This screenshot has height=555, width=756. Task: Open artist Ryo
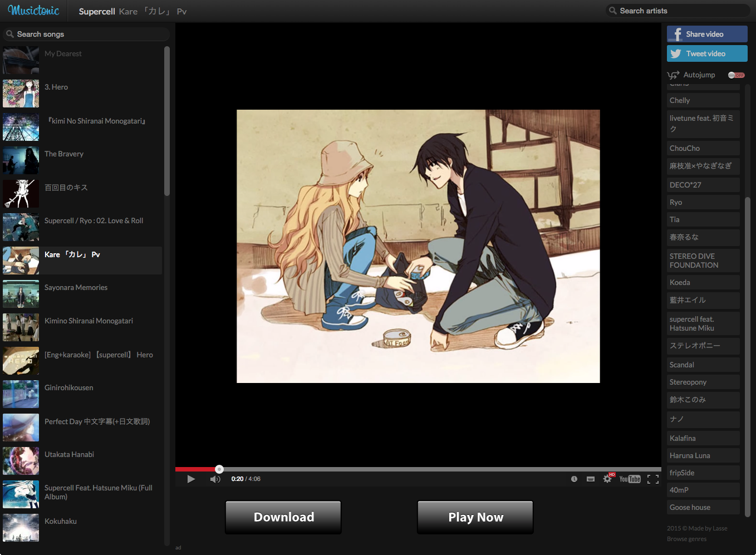[703, 202]
